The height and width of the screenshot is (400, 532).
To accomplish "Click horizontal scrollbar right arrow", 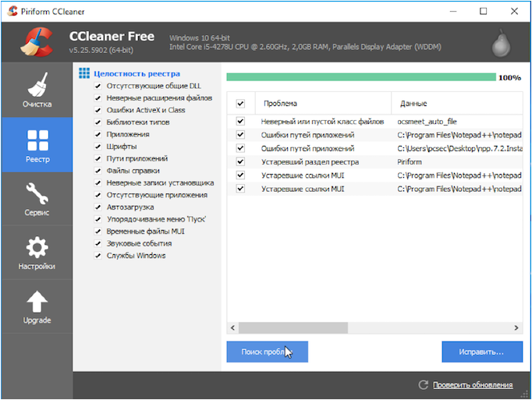I will click(x=516, y=327).
